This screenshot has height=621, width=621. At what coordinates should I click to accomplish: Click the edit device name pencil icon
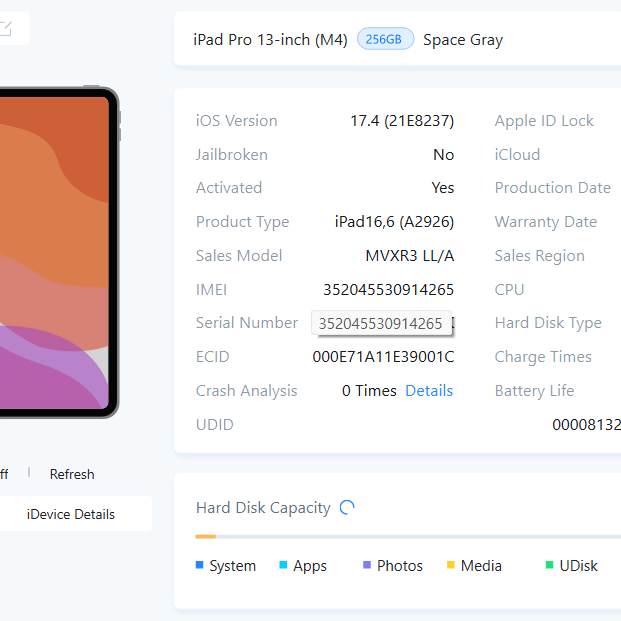tap(6, 29)
